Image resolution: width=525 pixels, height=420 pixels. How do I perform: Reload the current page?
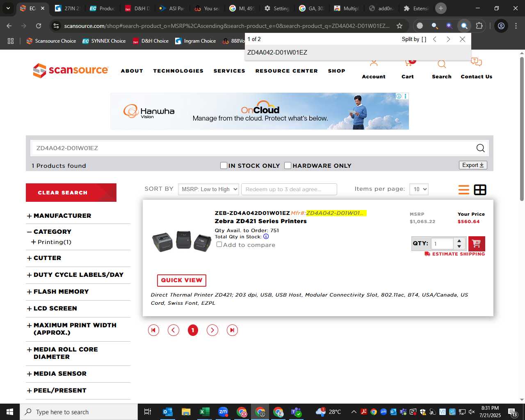[39, 26]
